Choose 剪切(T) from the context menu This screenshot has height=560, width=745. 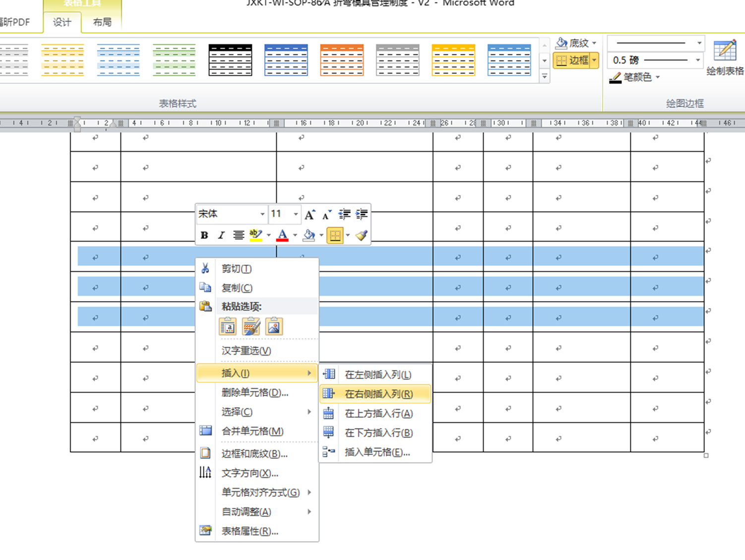[257, 268]
